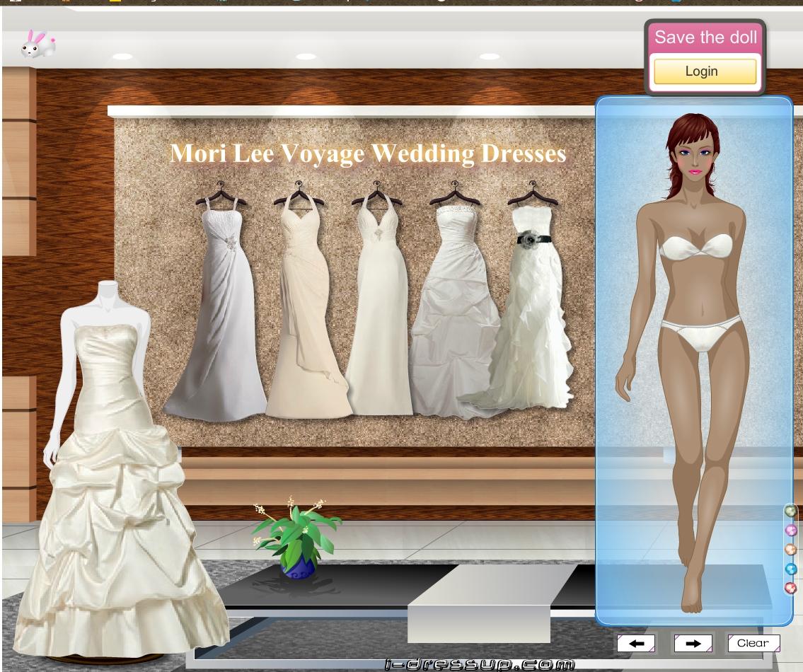Select the orange gem color ball

790,550
